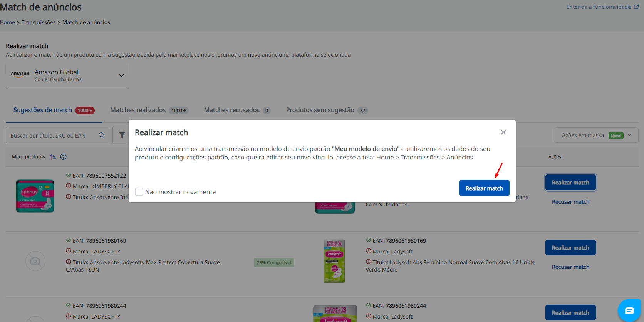The height and width of the screenshot is (322, 644).
Task: Click Recusar match for EAN 7896007552122
Action: (x=570, y=202)
